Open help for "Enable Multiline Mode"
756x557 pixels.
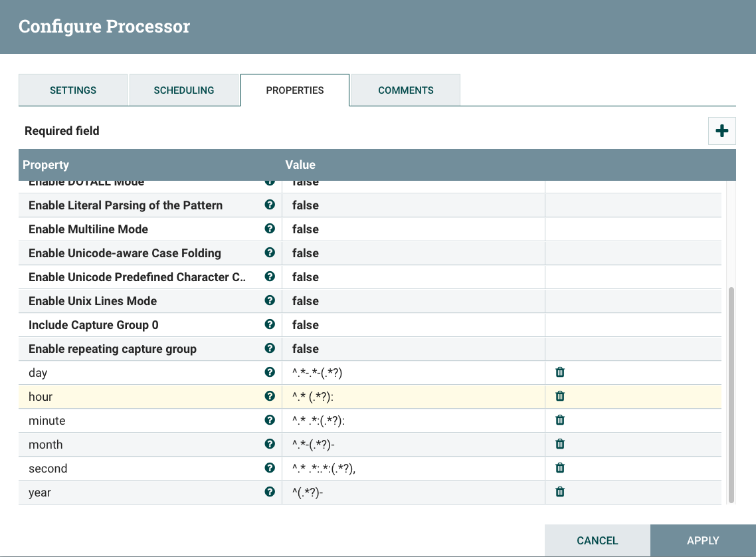pos(270,229)
